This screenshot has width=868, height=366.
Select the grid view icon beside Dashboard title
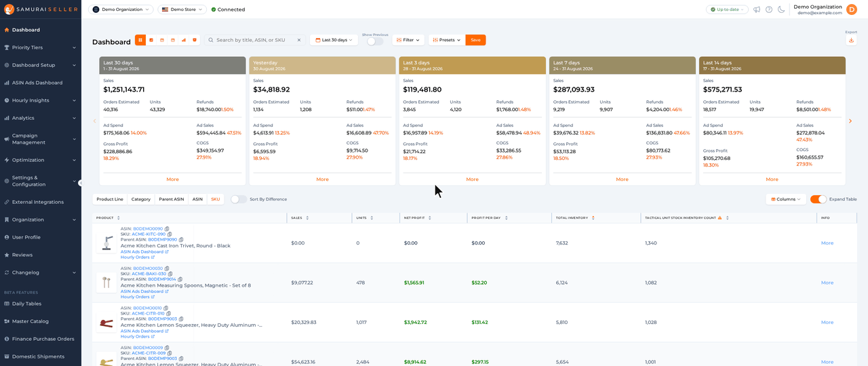140,40
